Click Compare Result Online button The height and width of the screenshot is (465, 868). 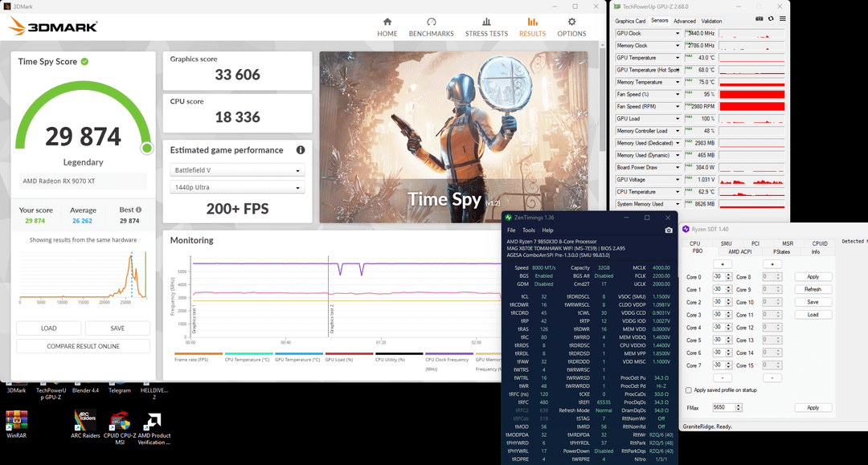[x=83, y=346]
